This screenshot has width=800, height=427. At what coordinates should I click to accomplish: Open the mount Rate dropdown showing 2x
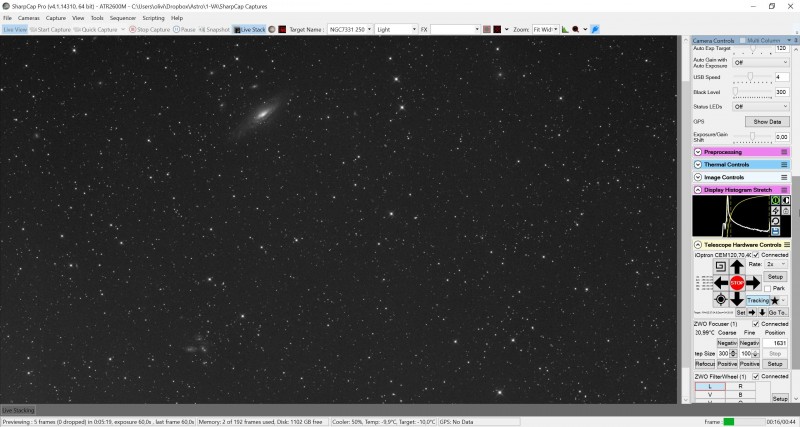pyautogui.click(x=776, y=264)
